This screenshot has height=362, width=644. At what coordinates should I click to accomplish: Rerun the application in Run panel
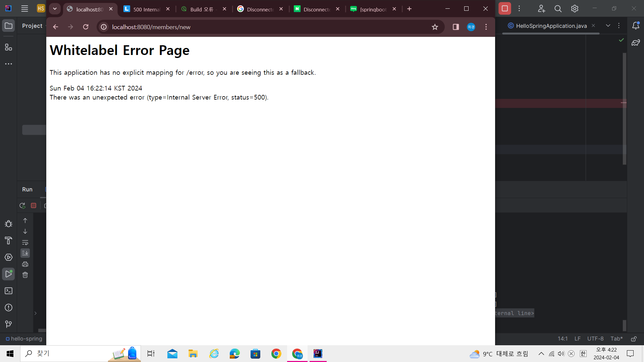[x=22, y=205]
